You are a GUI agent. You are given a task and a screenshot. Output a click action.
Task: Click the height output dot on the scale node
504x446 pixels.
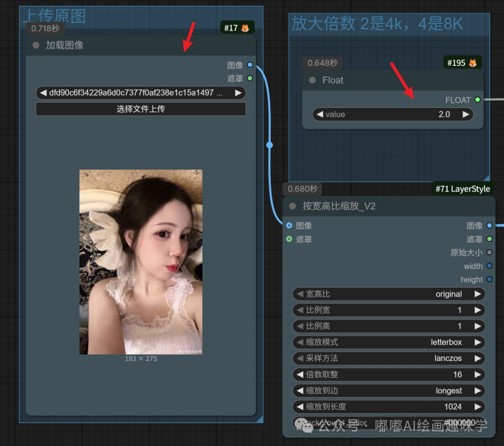tap(489, 279)
